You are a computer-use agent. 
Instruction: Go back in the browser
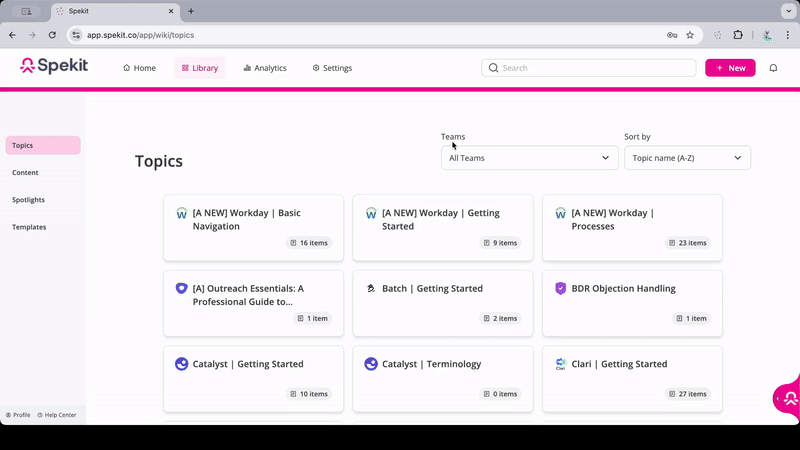12,35
